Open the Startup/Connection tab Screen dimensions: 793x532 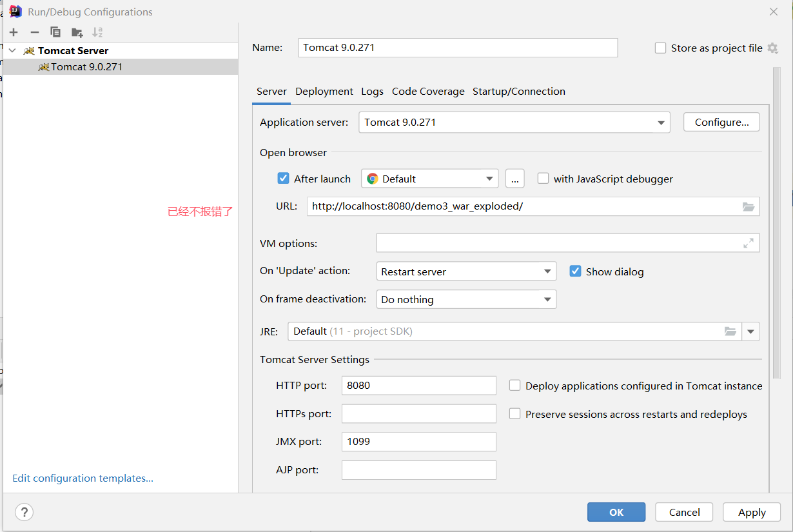click(x=519, y=92)
